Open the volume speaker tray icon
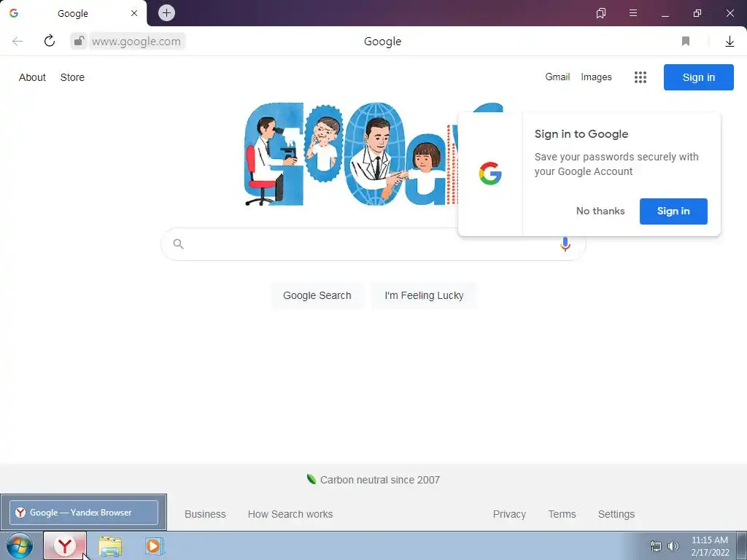 click(673, 546)
